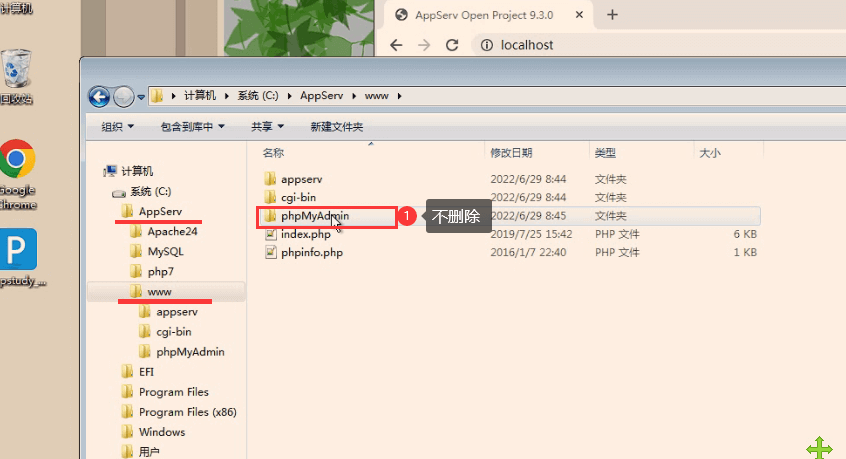
Task: Select the phpinfo.php file name
Action: tap(312, 252)
